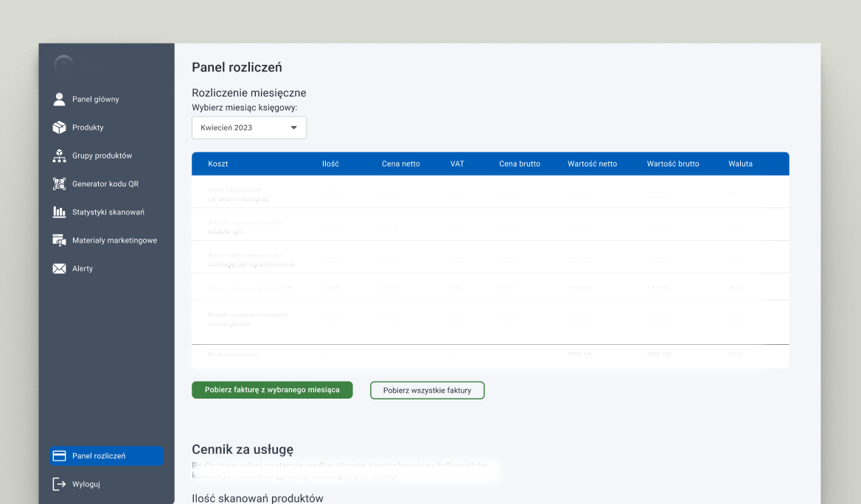This screenshot has width=861, height=504.
Task: Click the Produkty box icon
Action: pos(59,127)
